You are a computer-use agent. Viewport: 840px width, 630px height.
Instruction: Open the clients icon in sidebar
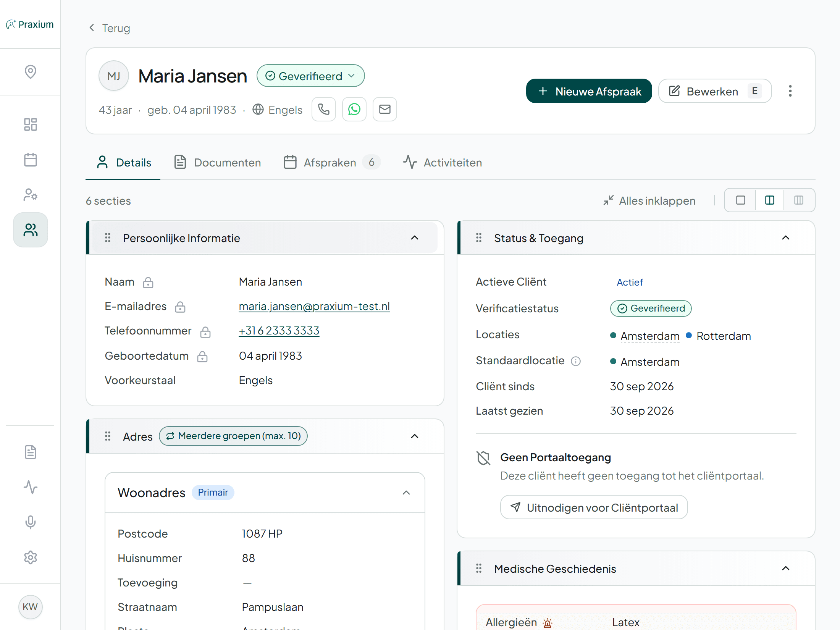coord(31,230)
